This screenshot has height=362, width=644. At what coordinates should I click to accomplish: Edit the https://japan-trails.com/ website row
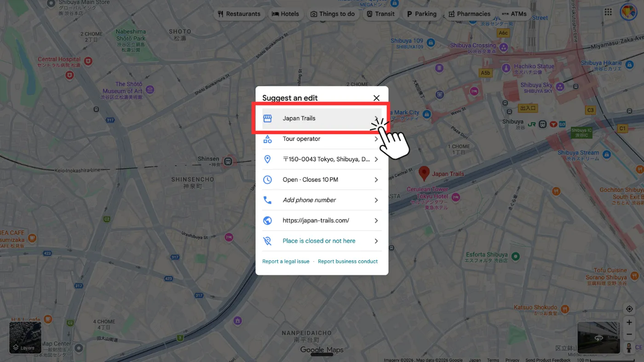point(322,221)
